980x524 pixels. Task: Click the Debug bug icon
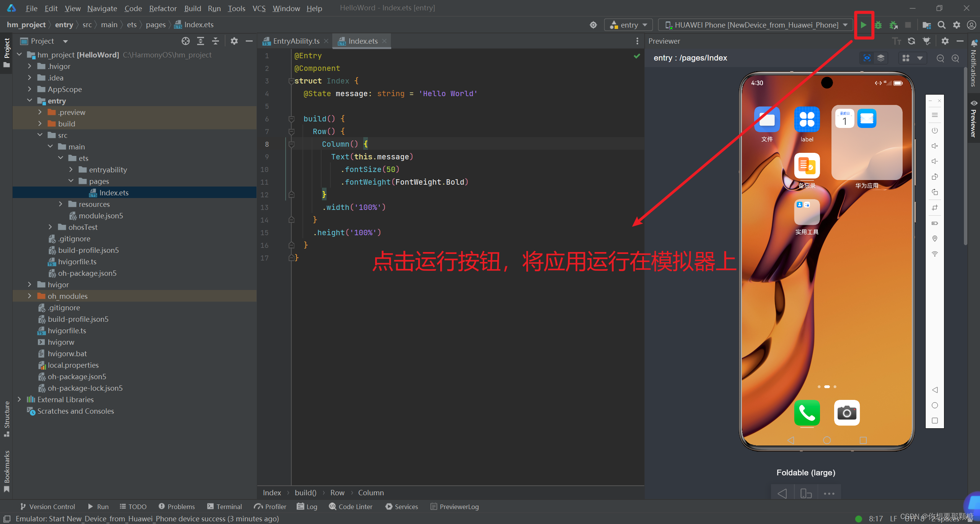(x=878, y=25)
